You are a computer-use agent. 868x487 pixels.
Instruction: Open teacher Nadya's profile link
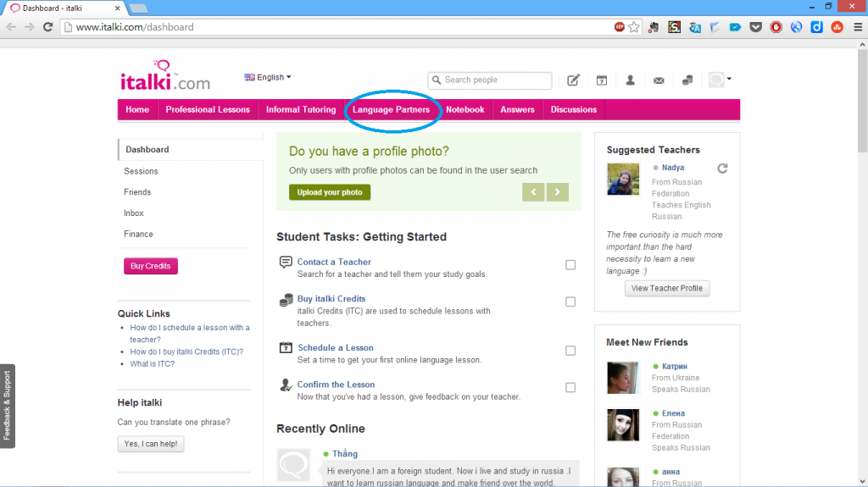[x=673, y=168]
